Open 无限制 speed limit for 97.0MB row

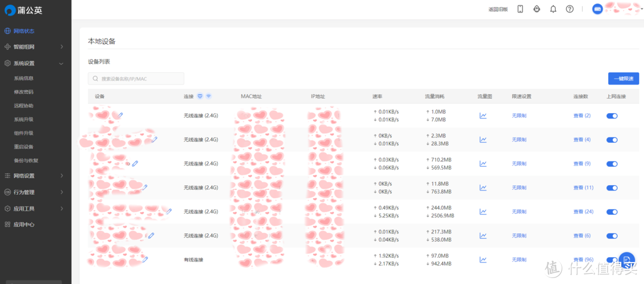(519, 260)
